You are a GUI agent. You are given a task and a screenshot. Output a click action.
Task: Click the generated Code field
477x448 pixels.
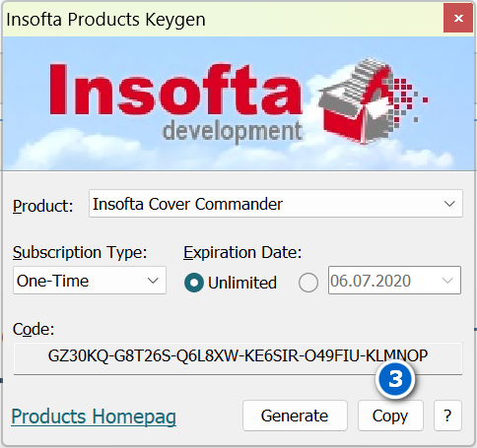click(238, 358)
